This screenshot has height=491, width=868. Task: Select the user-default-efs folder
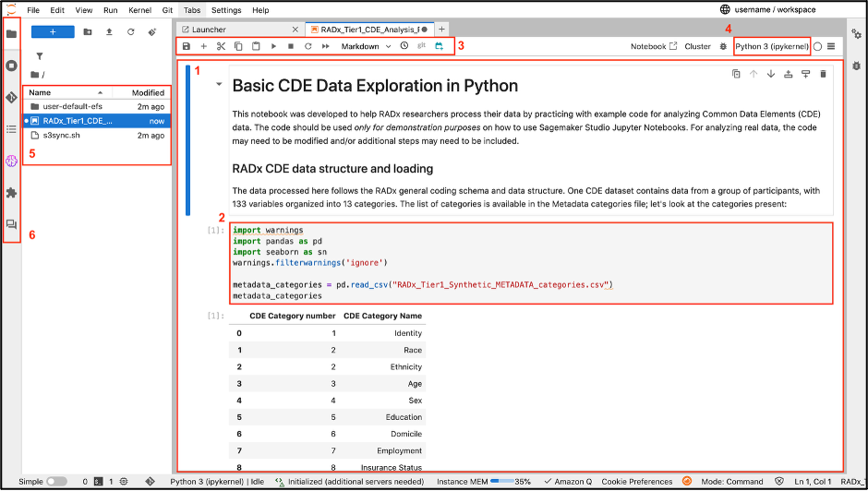[x=97, y=106]
